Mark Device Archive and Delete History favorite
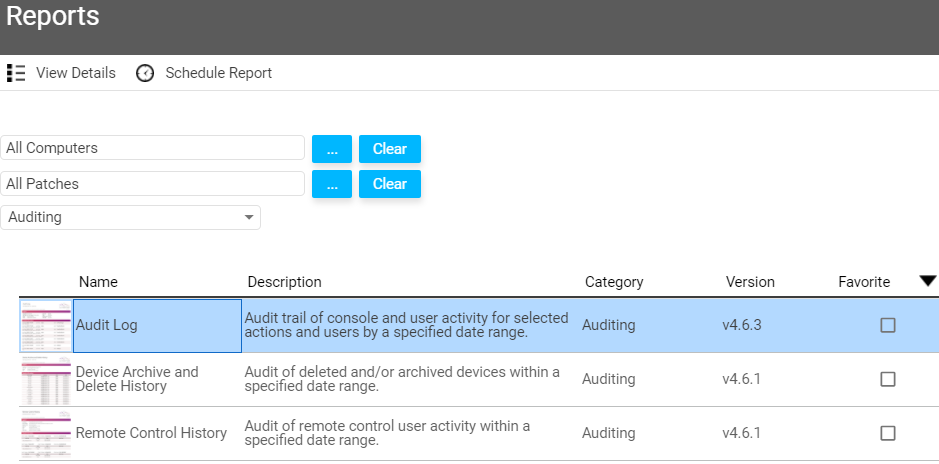This screenshot has width=939, height=464. (887, 379)
